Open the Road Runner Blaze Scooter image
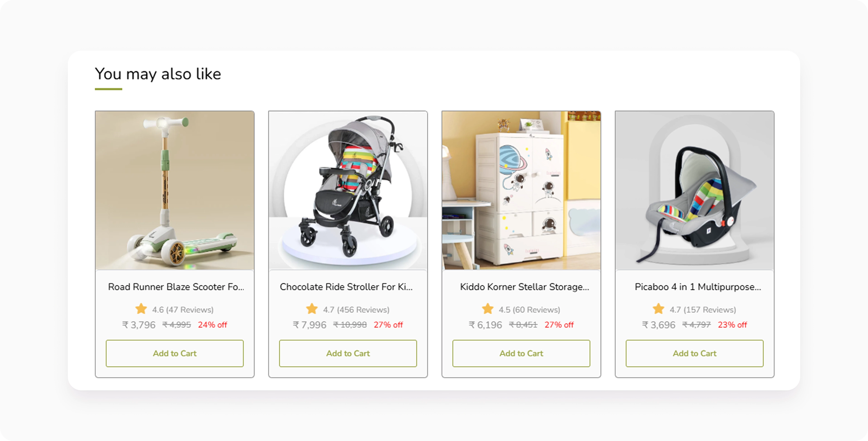Viewport: 868px width, 441px height. coord(175,190)
